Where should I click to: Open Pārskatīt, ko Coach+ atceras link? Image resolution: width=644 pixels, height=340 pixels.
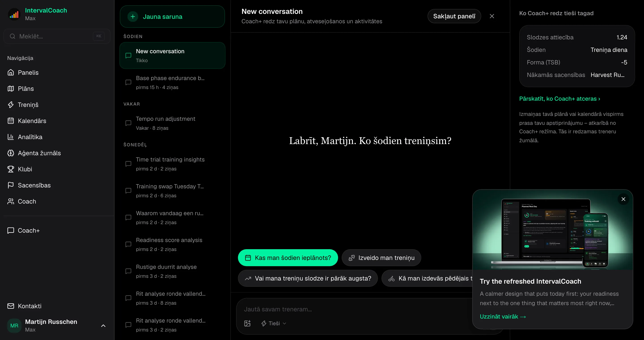point(559,99)
